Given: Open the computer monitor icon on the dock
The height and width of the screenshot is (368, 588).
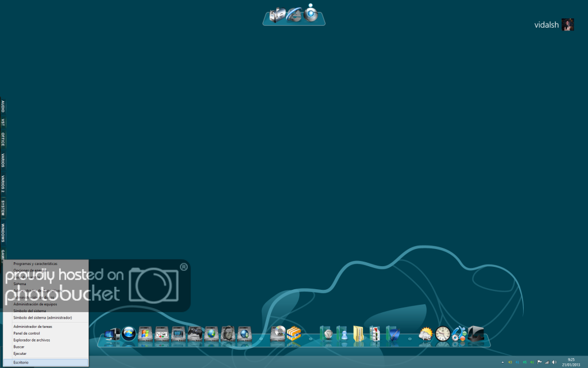Looking at the screenshot, I should click(113, 333).
